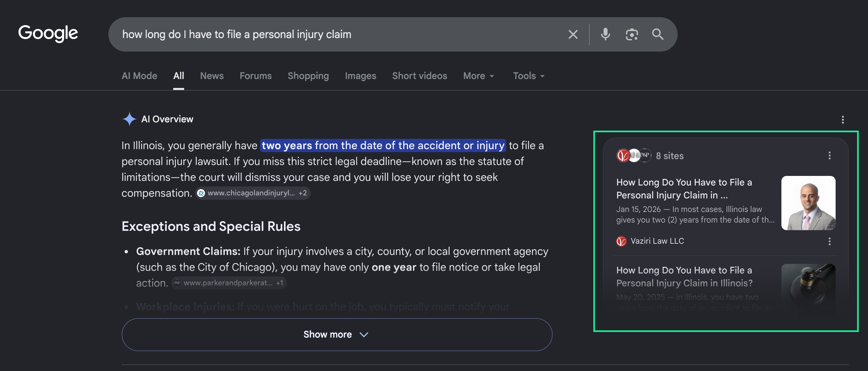The image size is (868, 371).
Task: Click the AI Overview sparkle icon
Action: 129,119
